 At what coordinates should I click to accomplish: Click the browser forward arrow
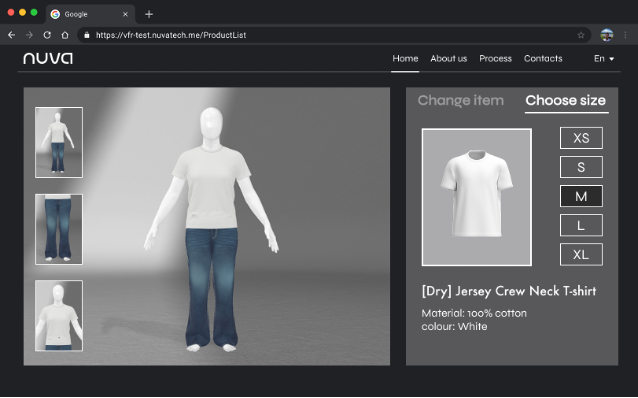29,35
